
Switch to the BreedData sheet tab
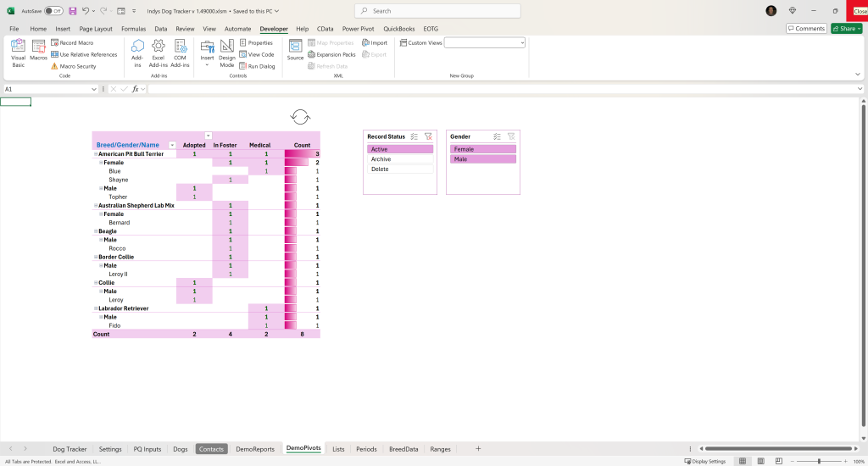(403, 449)
